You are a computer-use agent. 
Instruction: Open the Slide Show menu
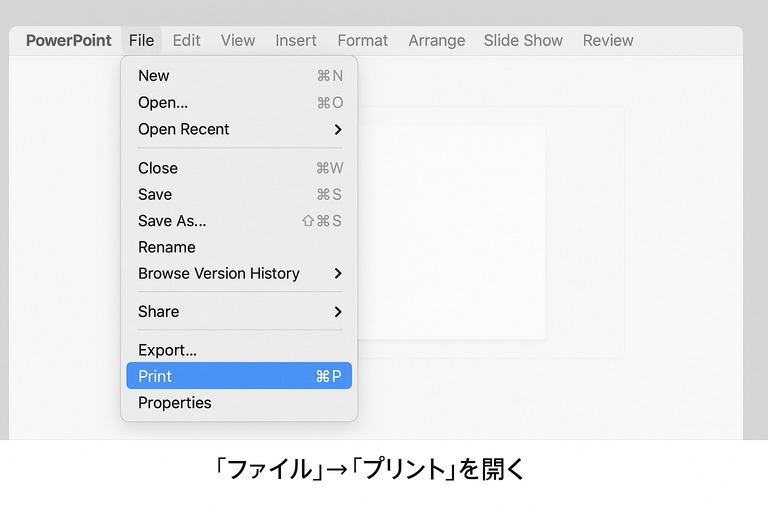tap(523, 40)
